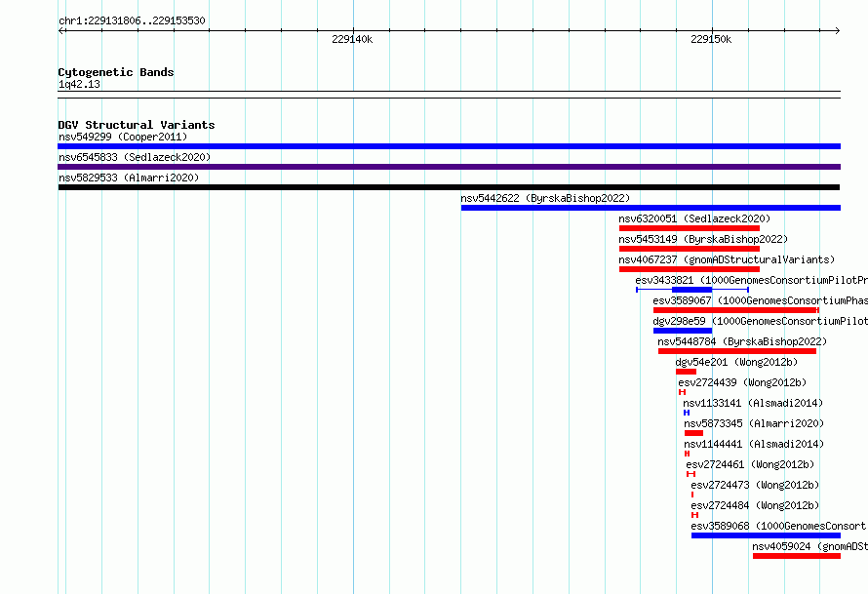The height and width of the screenshot is (594, 868).
Task: Open the nsv5442622 (ByrskaBishop2022) label
Action: pos(545,198)
